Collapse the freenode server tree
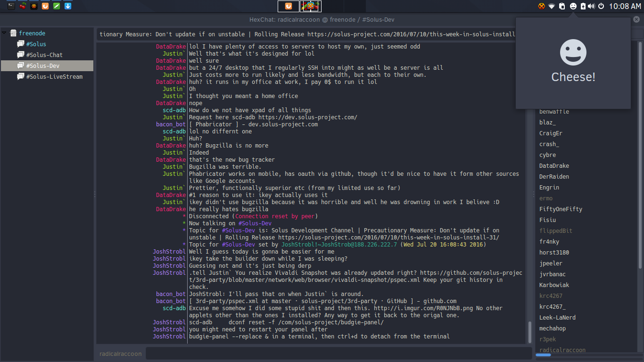The width and height of the screenshot is (644, 362). click(x=4, y=33)
